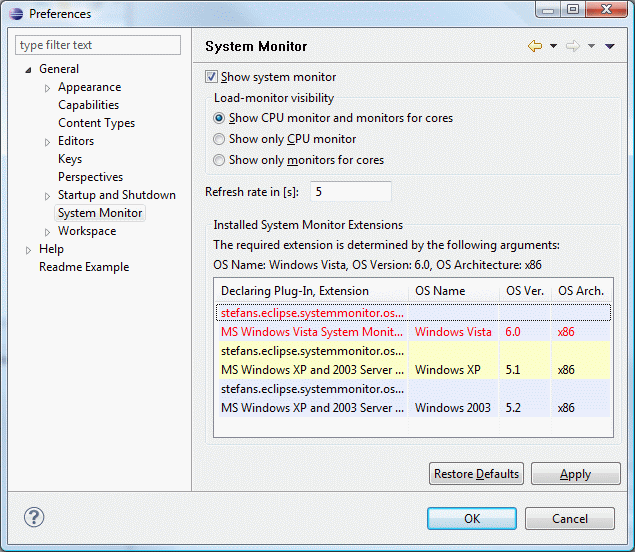Maximize the Preferences window
Viewport: 635px width, 552px height.
point(573,10)
